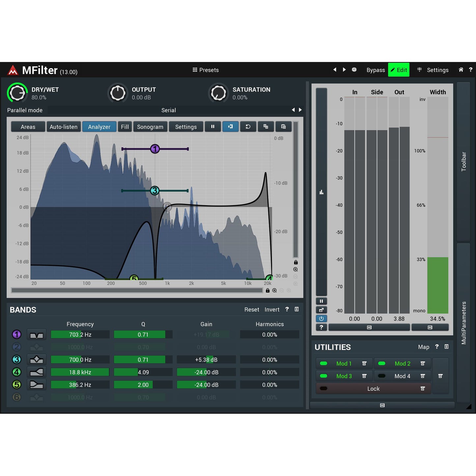Select band 5 low-pass filter shape icon
This screenshot has width=476, height=476.
pyautogui.click(x=36, y=384)
